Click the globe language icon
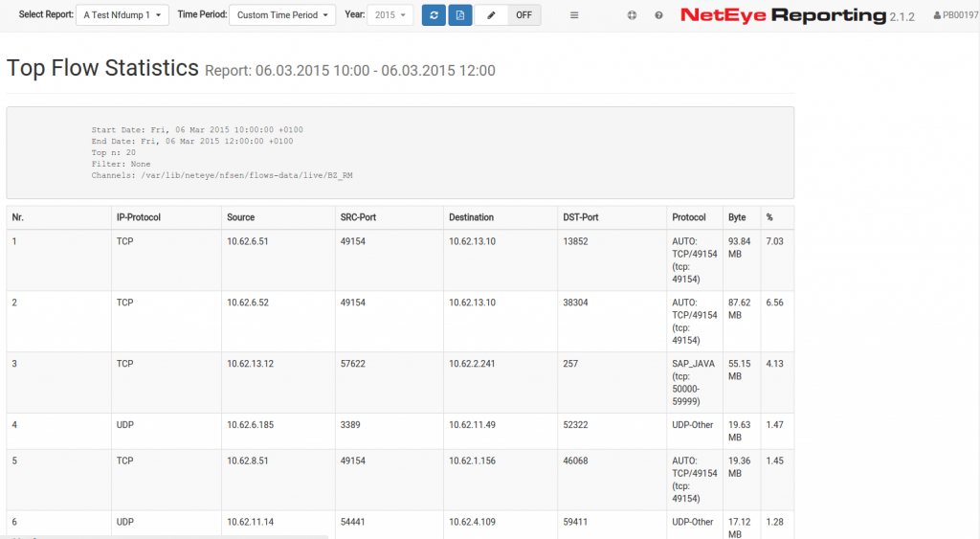This screenshot has height=539, width=980. point(632,15)
